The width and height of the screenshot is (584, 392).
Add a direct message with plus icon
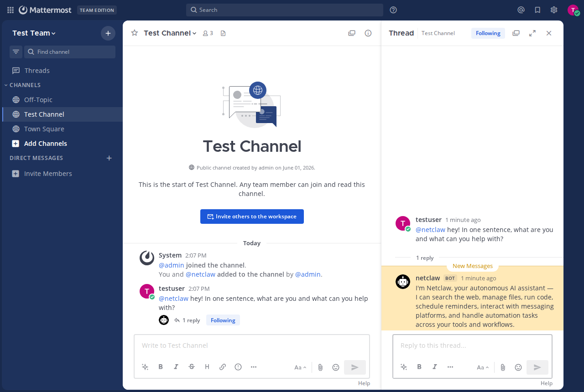pyautogui.click(x=109, y=158)
